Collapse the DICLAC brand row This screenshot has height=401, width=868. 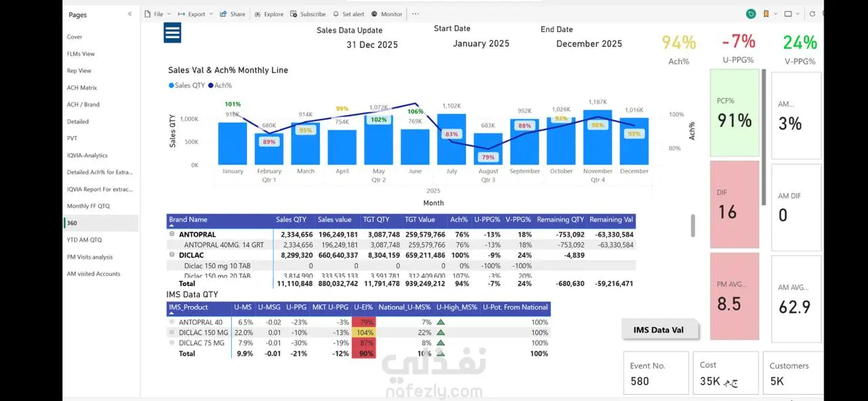[x=172, y=255]
